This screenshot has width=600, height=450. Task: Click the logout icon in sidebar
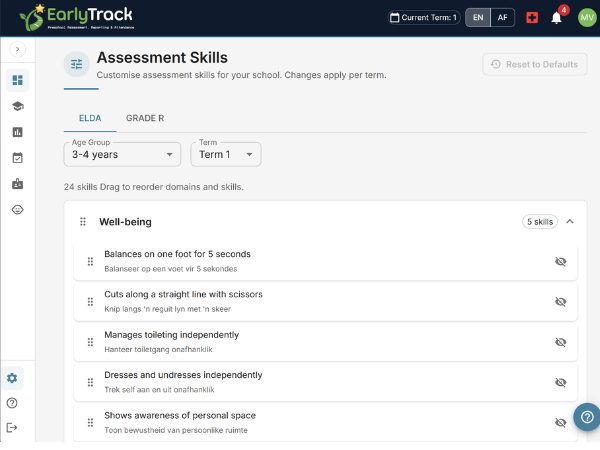click(12, 427)
